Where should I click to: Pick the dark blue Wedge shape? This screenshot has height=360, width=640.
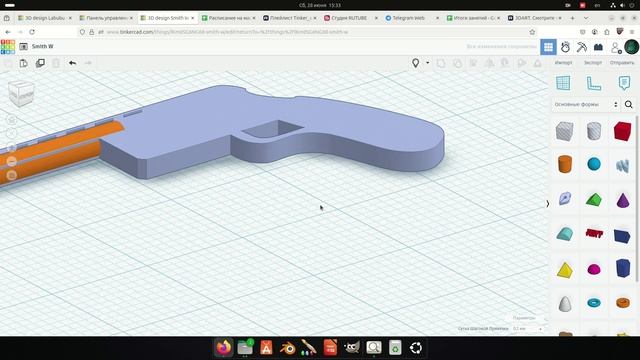[x=622, y=236]
